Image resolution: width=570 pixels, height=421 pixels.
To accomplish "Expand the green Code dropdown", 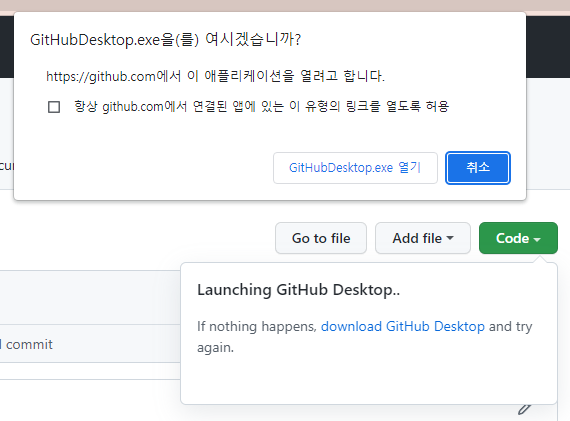I will [518, 238].
